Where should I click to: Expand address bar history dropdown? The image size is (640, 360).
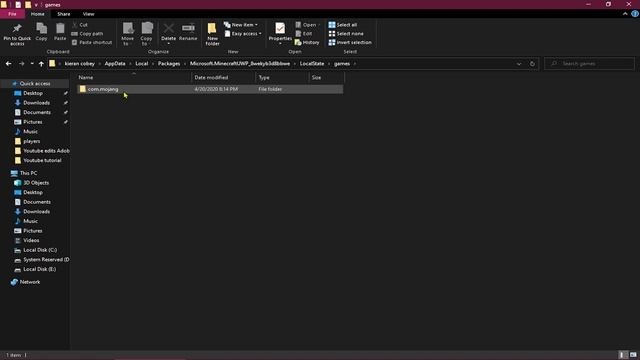coord(519,64)
